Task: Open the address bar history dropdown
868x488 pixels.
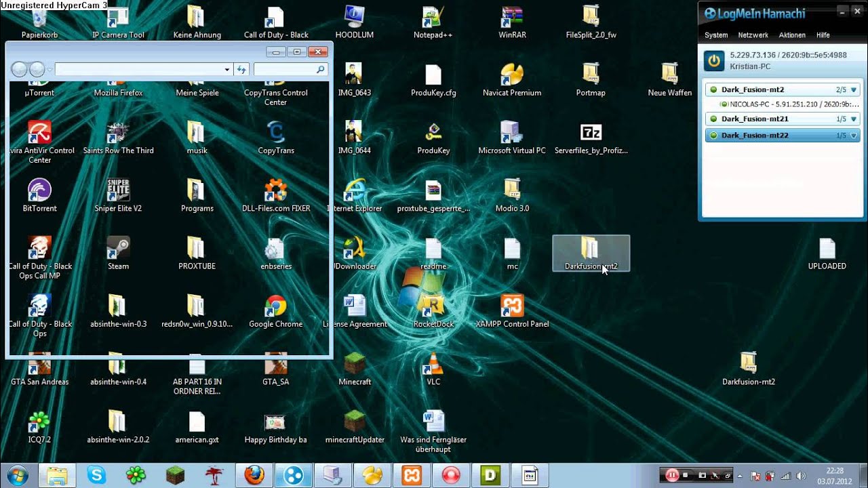Action: (227, 69)
